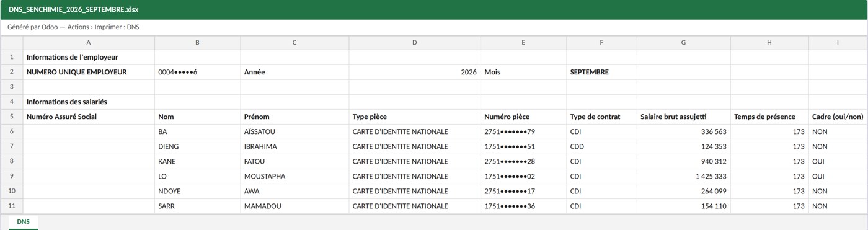Select column H header

click(769, 42)
